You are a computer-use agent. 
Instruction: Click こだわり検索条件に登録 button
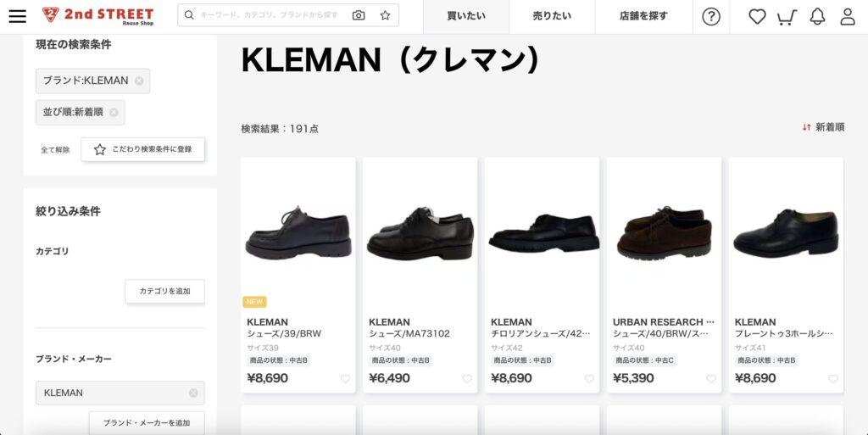pyautogui.click(x=142, y=149)
